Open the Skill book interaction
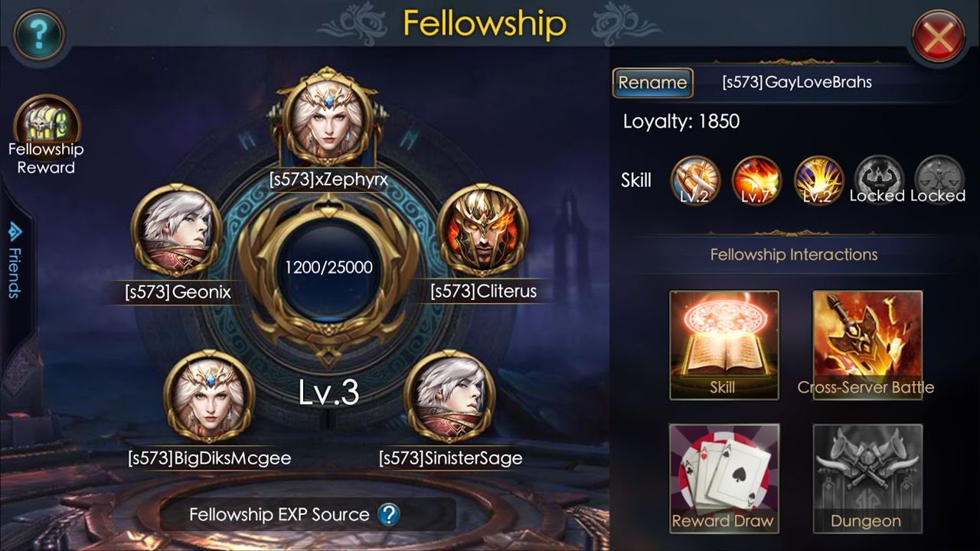Screen dimensions: 980x551 [724, 345]
